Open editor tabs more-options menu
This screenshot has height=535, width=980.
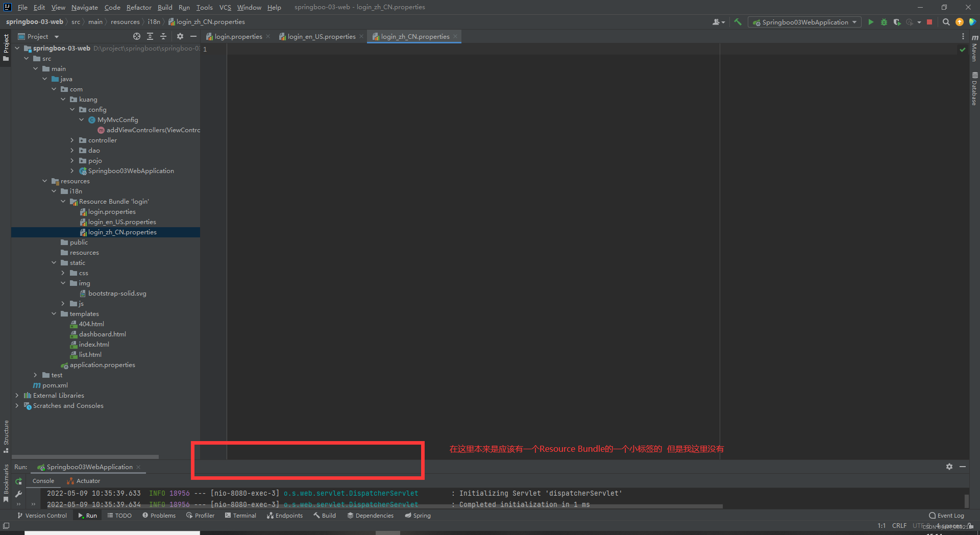[963, 36]
